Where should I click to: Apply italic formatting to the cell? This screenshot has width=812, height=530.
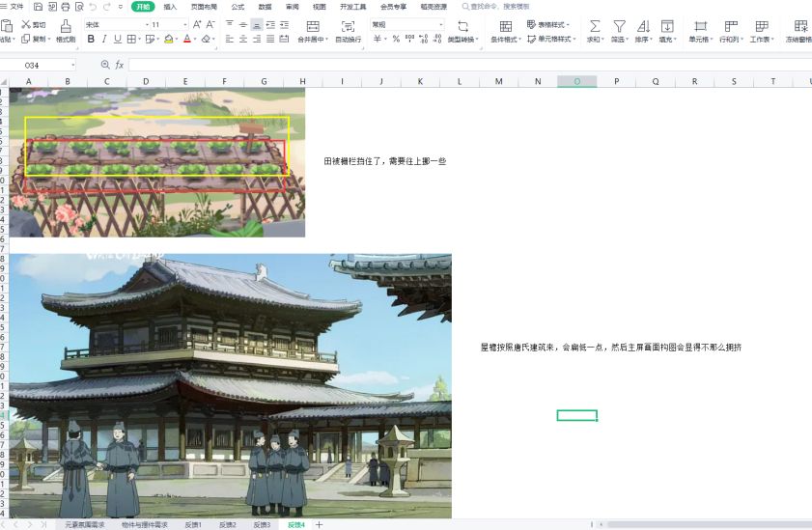(x=104, y=40)
